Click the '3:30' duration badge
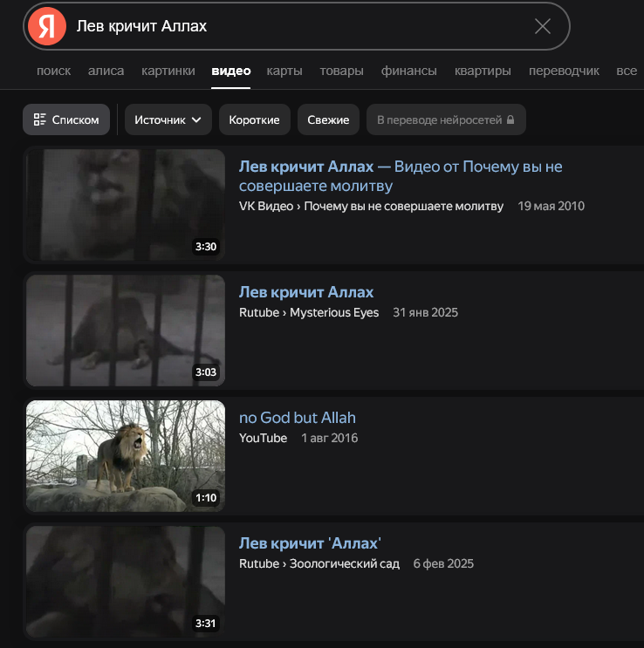Screen dimensions: 644x648 tap(206, 247)
